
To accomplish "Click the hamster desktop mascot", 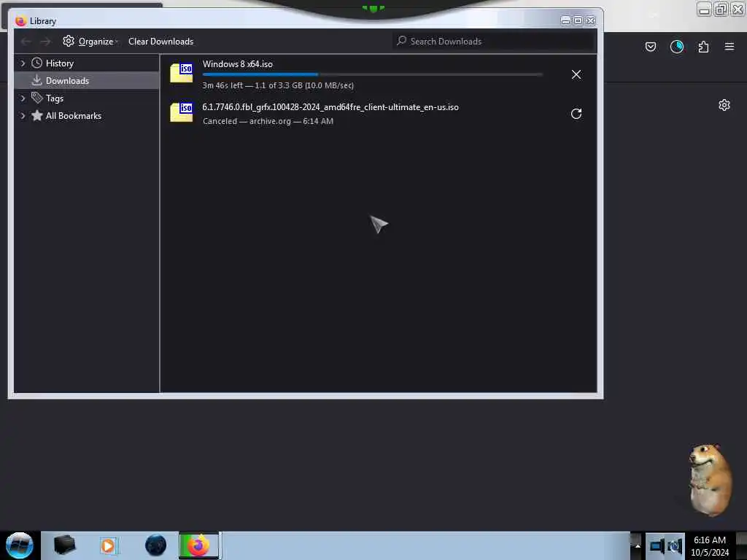I will click(x=709, y=480).
